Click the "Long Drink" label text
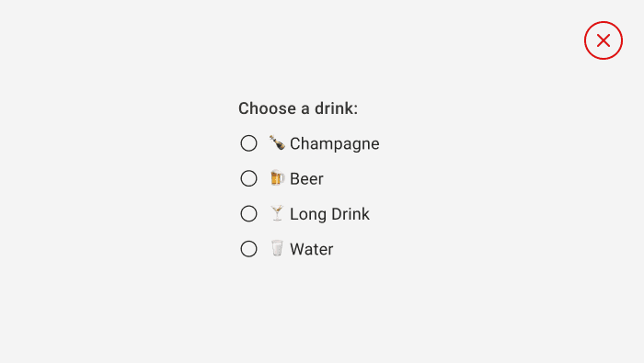 (329, 214)
